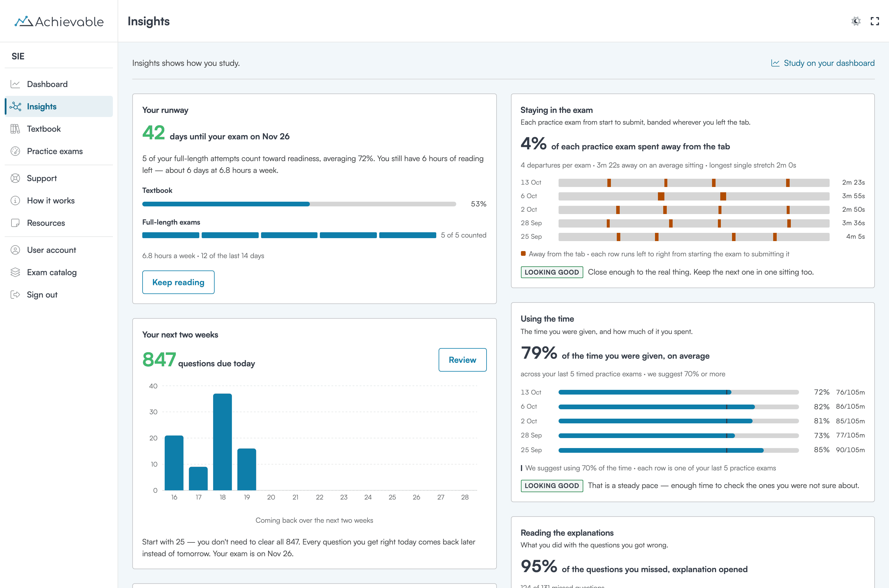Click Sign out label in sidebar
Viewport: 889px width, 588px height.
(42, 295)
